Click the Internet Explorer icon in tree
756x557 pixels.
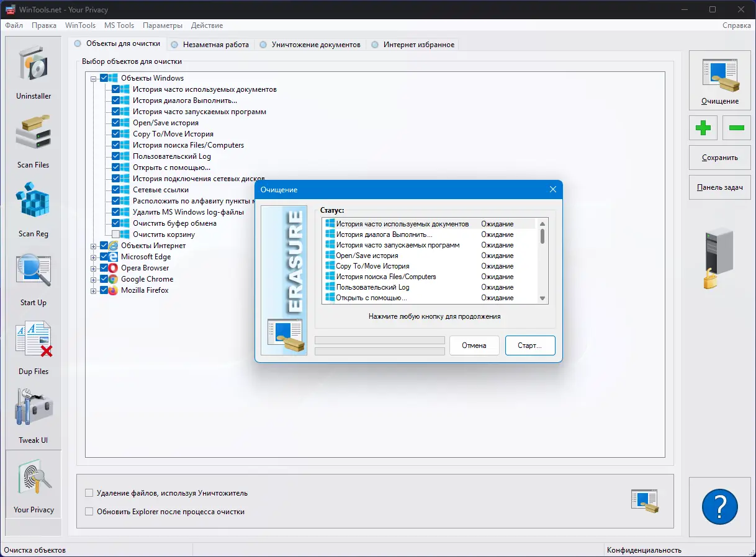tap(113, 246)
